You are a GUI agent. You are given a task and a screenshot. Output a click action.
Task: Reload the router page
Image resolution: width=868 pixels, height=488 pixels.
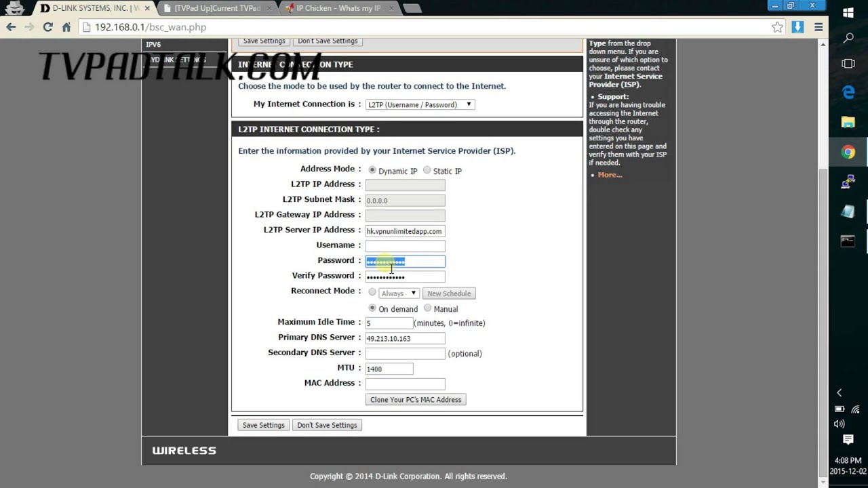47,27
